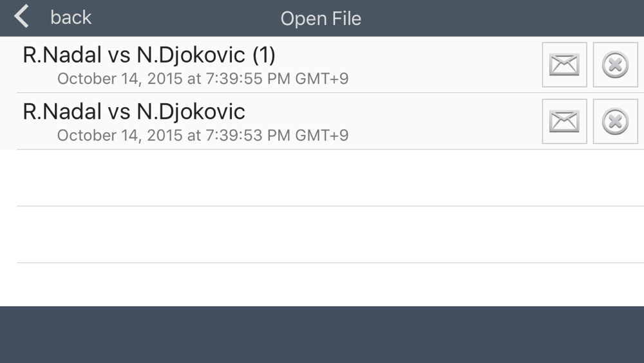Email the 'R.Nadal vs N.Djokovic (1)' file

[x=564, y=64]
